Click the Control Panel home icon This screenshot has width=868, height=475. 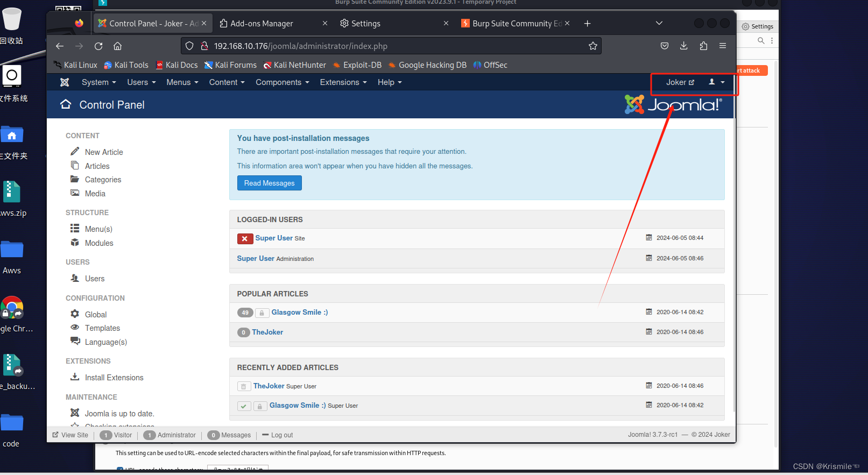(x=66, y=104)
